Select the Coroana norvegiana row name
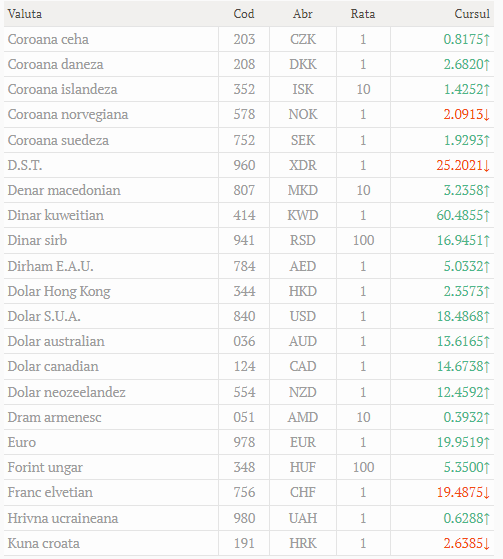The image size is (503, 559). (68, 114)
